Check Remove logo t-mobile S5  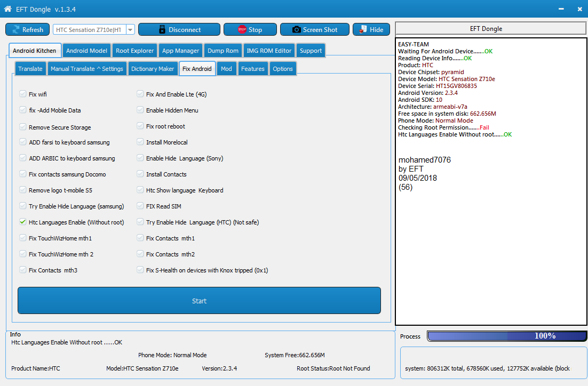(x=23, y=190)
